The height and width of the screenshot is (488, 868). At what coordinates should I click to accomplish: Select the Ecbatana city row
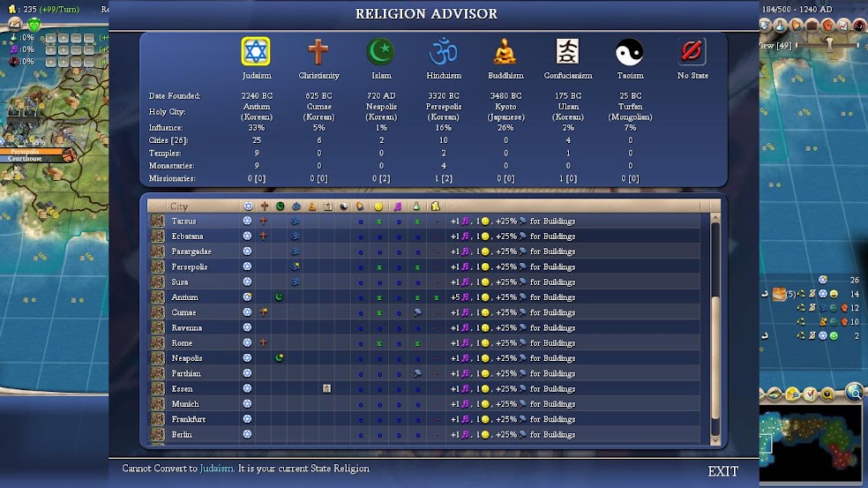tap(425, 236)
